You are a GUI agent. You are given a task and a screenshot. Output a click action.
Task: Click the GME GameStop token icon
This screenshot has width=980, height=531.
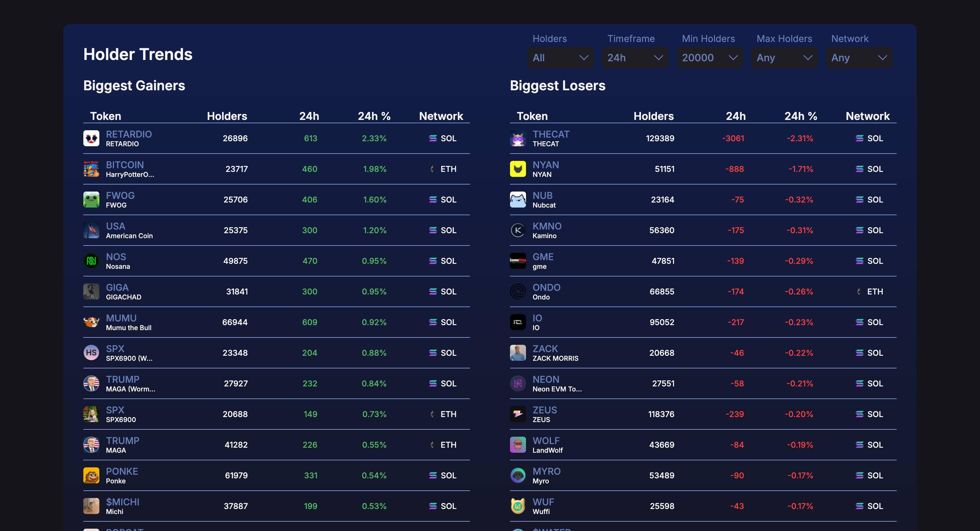(517, 261)
